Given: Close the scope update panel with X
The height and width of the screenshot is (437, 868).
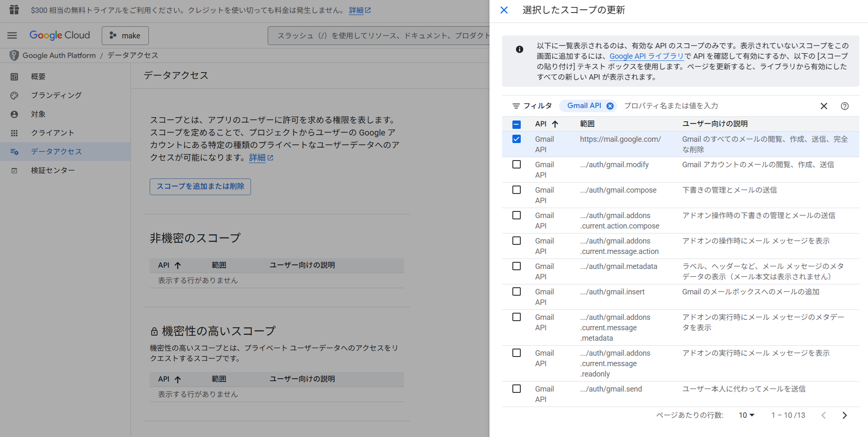Looking at the screenshot, I should (x=504, y=10).
